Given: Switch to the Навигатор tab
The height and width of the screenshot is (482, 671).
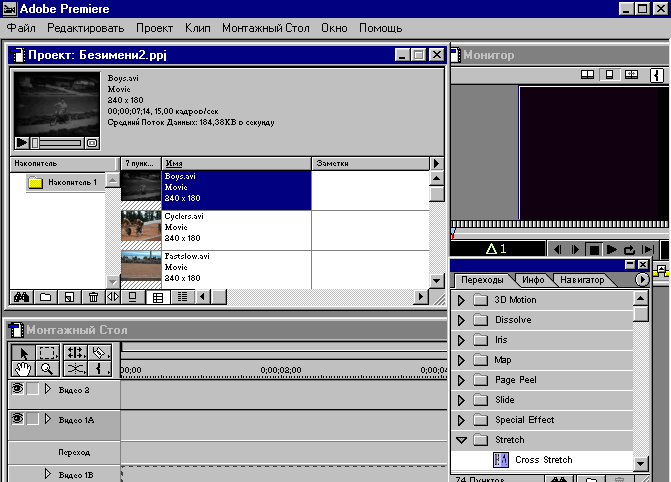Looking at the screenshot, I should point(582,280).
